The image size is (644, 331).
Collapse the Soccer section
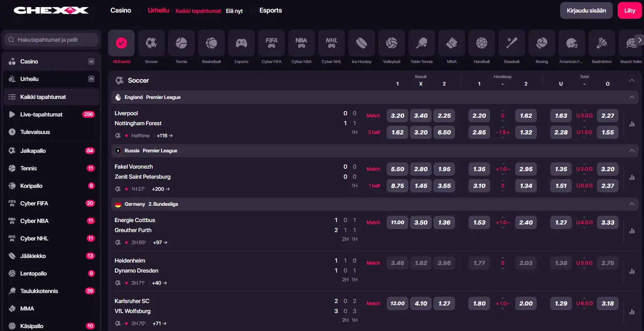tap(632, 80)
